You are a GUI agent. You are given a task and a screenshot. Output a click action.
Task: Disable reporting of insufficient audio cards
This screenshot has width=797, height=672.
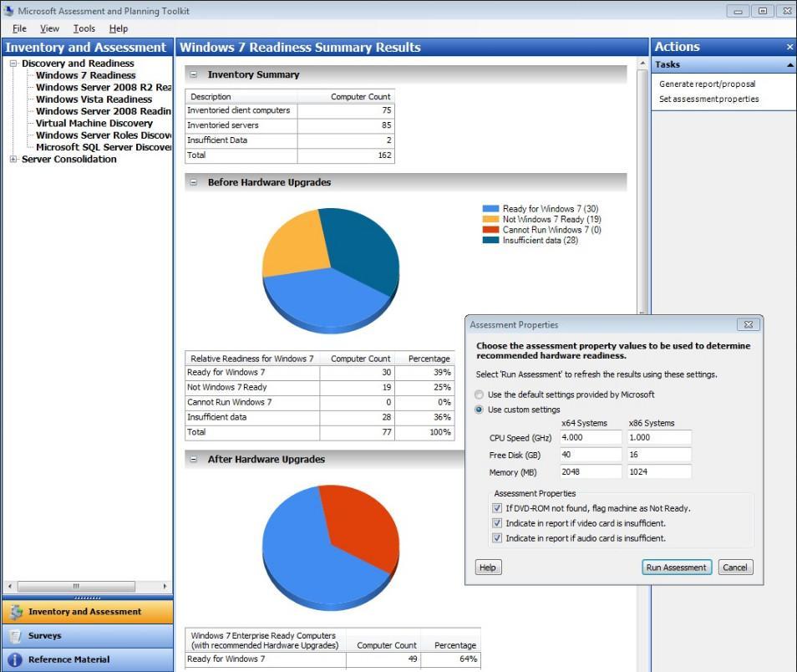(497, 537)
